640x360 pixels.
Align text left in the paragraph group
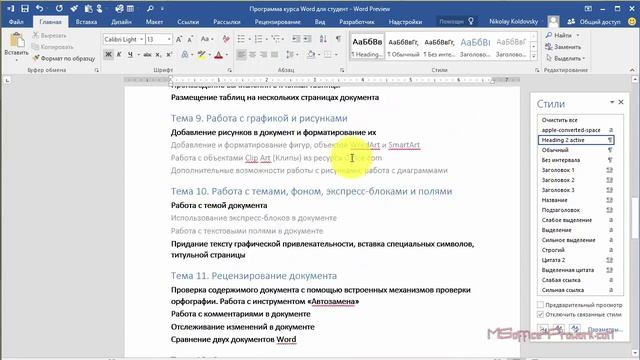tap(241, 54)
